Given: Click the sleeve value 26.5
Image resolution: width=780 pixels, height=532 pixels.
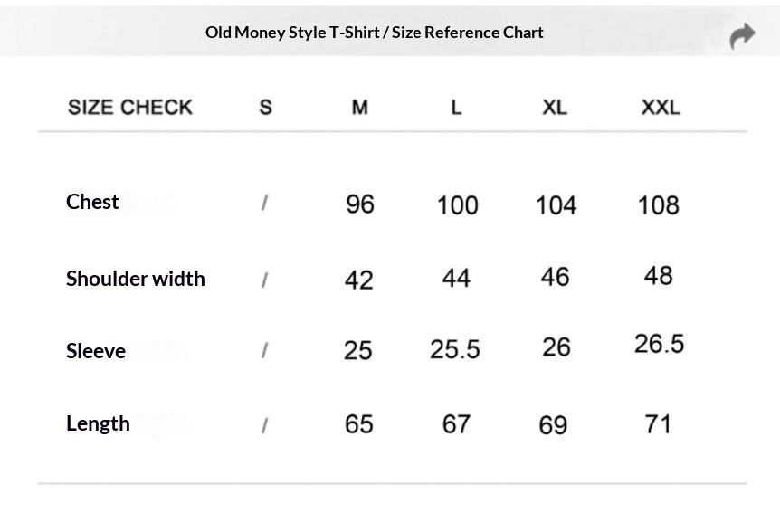Looking at the screenshot, I should [659, 344].
